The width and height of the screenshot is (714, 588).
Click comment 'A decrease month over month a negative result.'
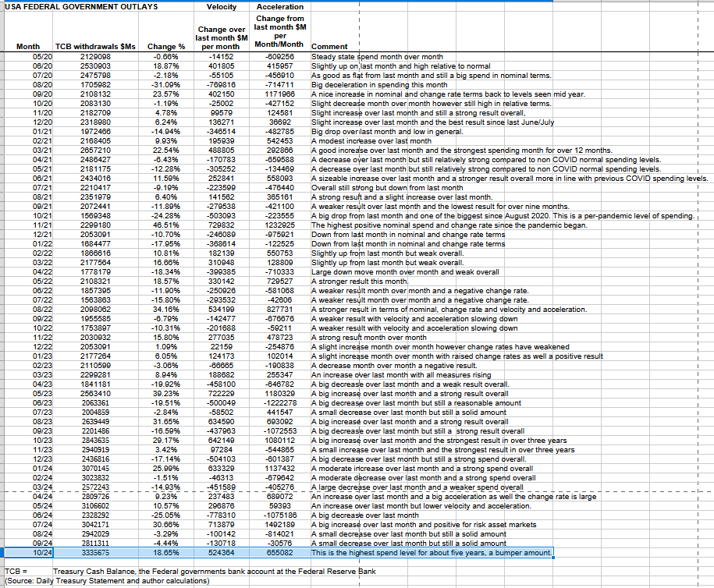pyautogui.click(x=394, y=366)
